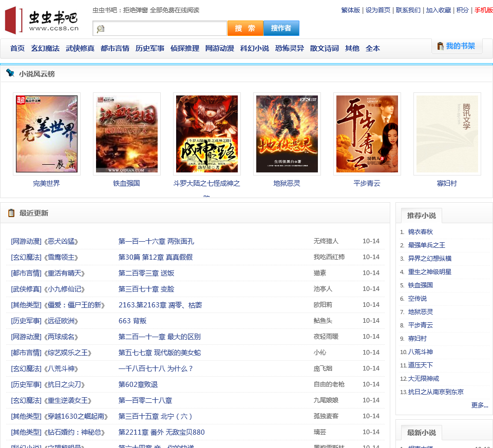
Task: Open 历史军事 category
Action: tap(150, 48)
